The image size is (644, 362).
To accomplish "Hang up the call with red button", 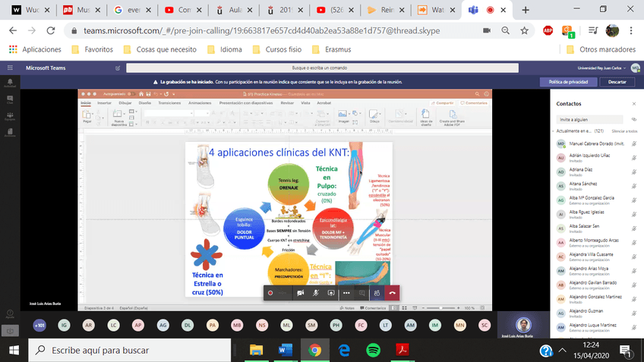I will point(392,293).
